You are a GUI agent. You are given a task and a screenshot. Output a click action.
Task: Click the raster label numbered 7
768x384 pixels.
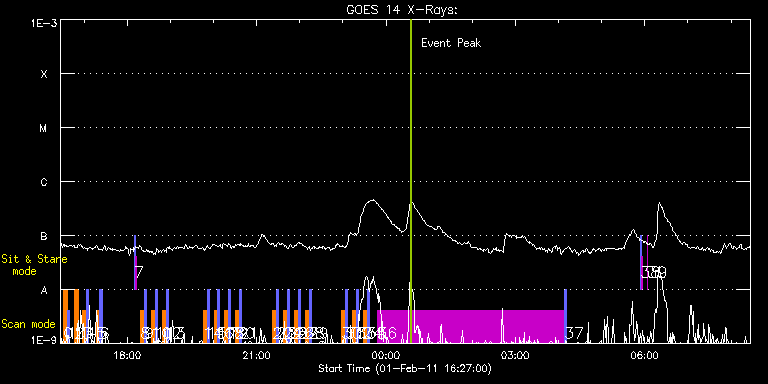point(139,272)
